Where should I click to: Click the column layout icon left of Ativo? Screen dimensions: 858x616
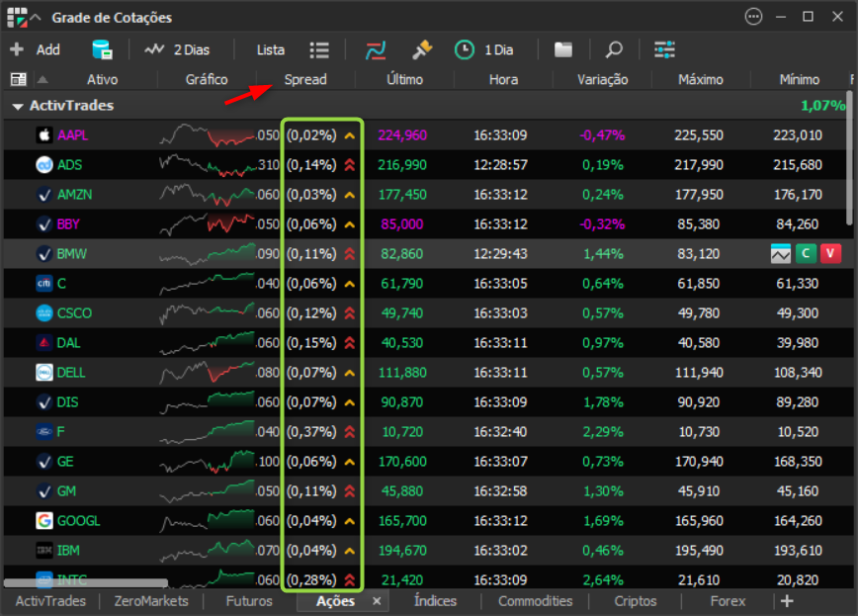[19, 79]
